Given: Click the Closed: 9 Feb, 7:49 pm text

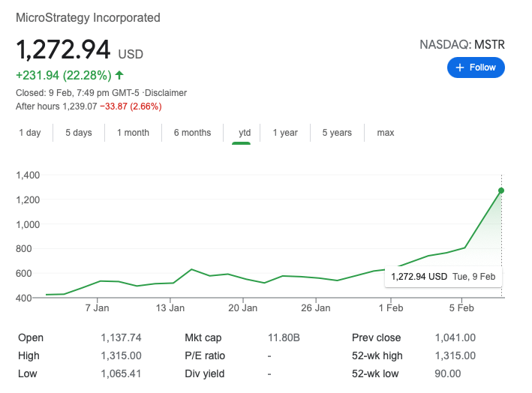Looking at the screenshot, I should coord(62,93).
